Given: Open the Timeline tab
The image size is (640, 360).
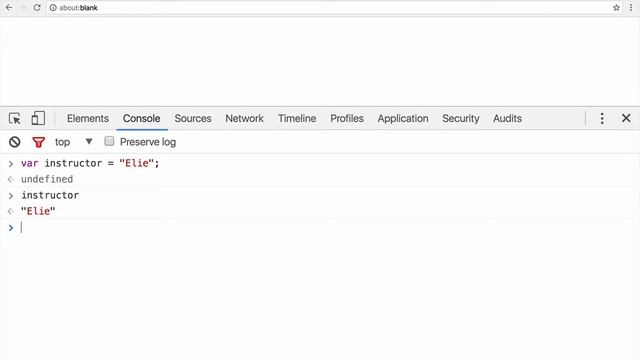Looking at the screenshot, I should pyautogui.click(x=297, y=118).
